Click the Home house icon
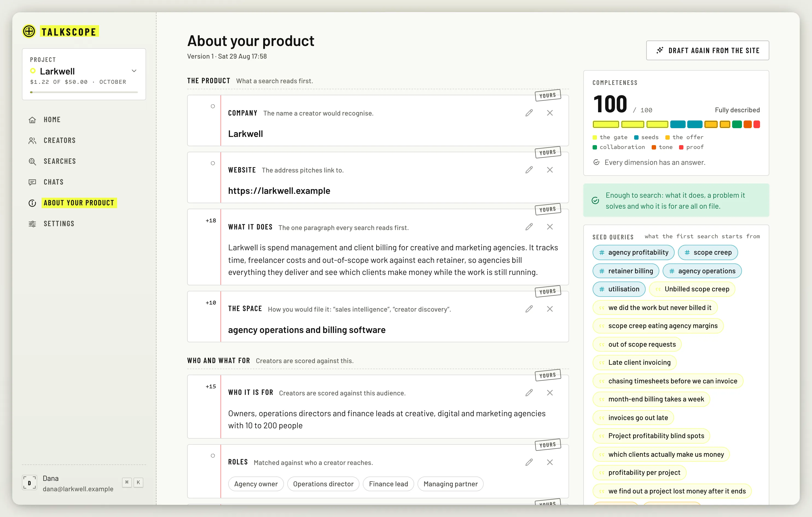The height and width of the screenshot is (517, 812). tap(32, 120)
